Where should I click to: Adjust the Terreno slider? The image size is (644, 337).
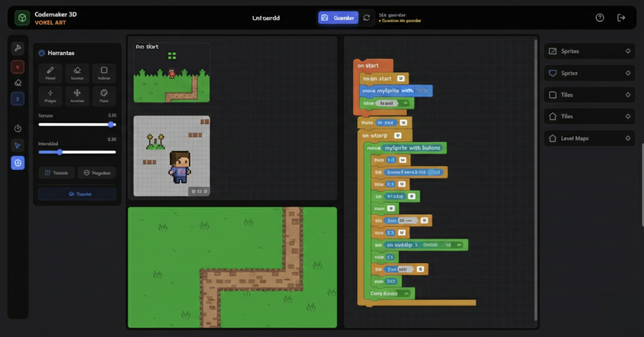(110, 124)
